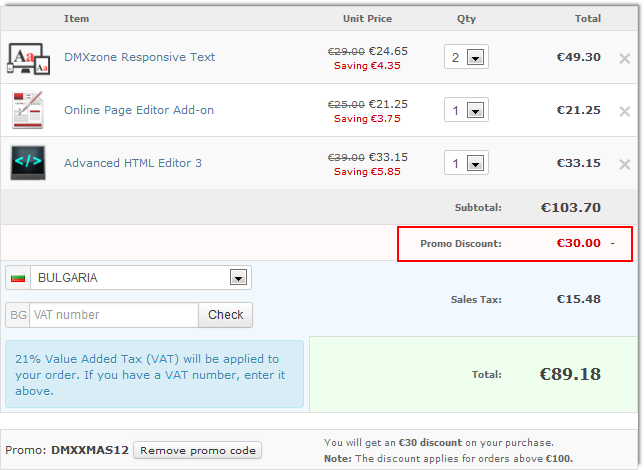The height and width of the screenshot is (470, 644).
Task: Click the Subtotal amount €103.70
Action: pyautogui.click(x=570, y=207)
